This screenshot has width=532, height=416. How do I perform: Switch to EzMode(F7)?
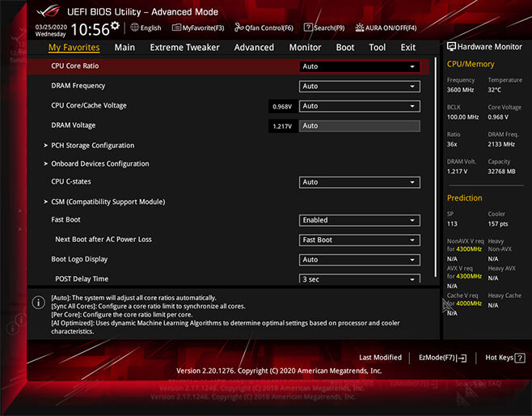[442, 358]
